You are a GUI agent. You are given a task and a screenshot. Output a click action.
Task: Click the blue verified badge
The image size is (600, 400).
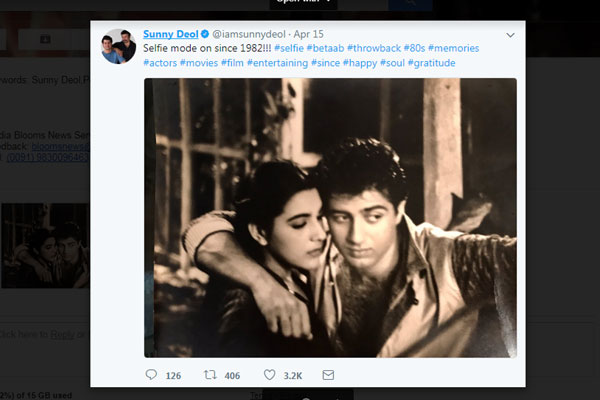[204, 34]
